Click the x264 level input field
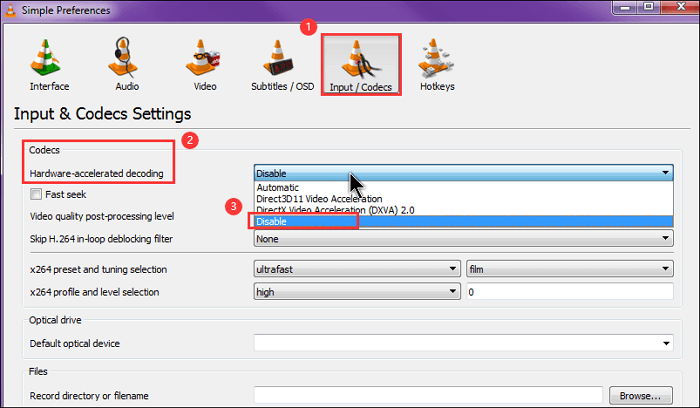700x408 pixels. click(570, 292)
